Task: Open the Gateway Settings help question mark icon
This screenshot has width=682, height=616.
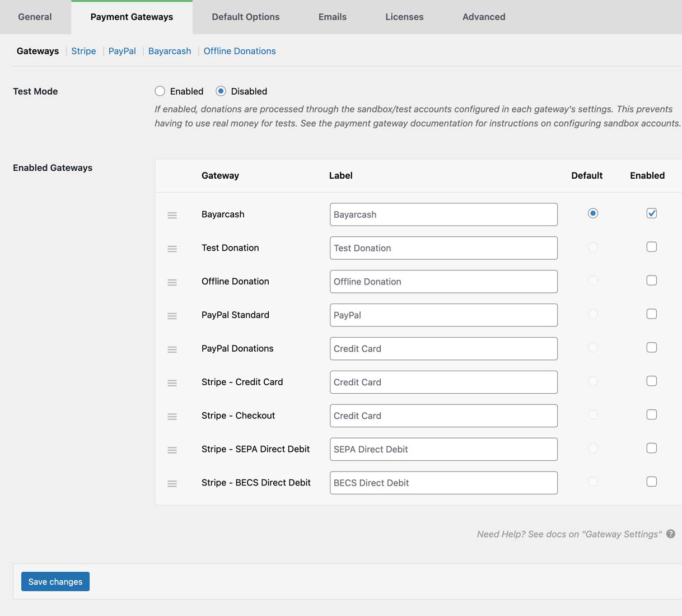Action: 671,534
